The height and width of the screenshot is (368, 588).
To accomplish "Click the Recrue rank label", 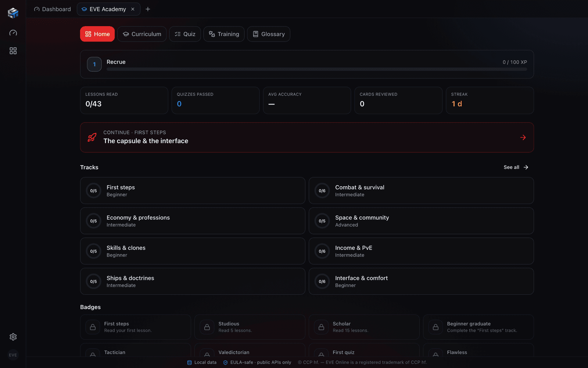I will click(116, 62).
